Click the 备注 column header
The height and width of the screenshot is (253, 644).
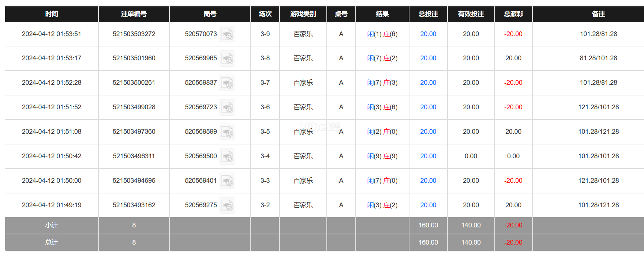pyautogui.click(x=599, y=14)
